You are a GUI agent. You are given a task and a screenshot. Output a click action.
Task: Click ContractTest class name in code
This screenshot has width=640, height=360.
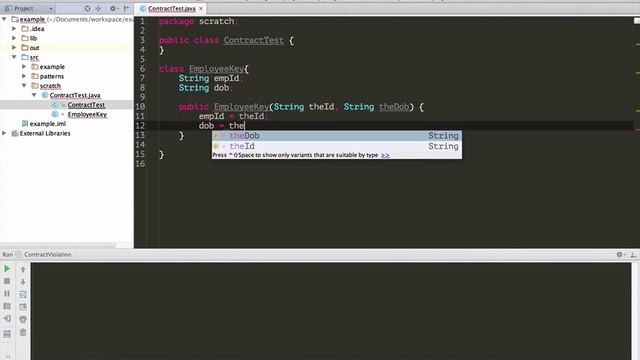(253, 40)
